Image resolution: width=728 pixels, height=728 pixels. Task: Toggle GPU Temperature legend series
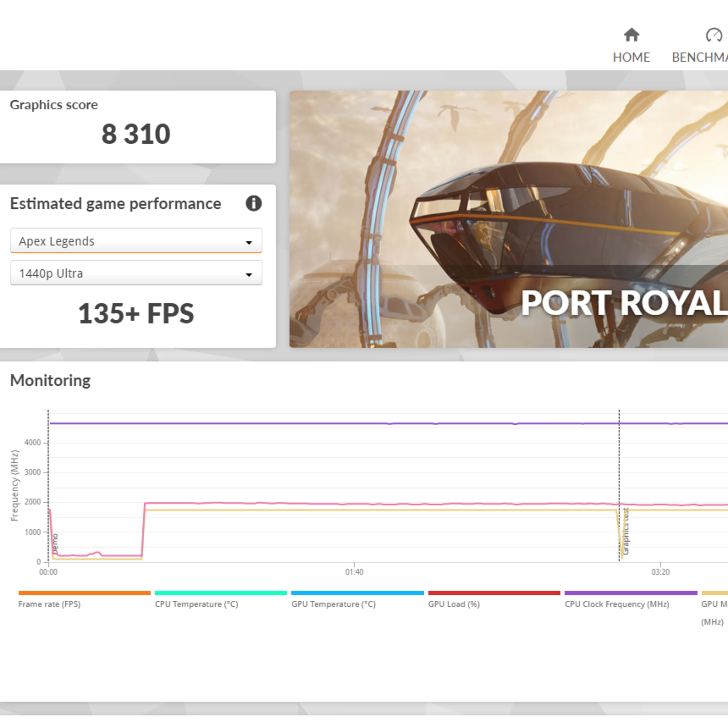point(333,604)
